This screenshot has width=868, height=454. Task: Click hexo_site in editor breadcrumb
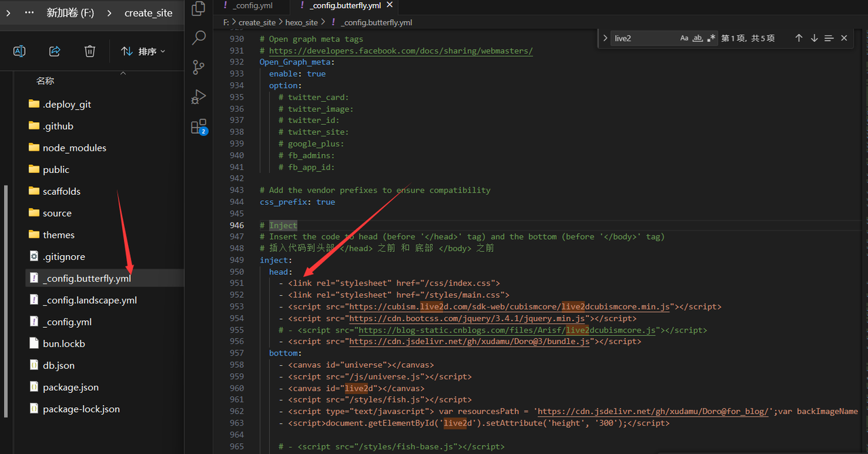pyautogui.click(x=301, y=22)
